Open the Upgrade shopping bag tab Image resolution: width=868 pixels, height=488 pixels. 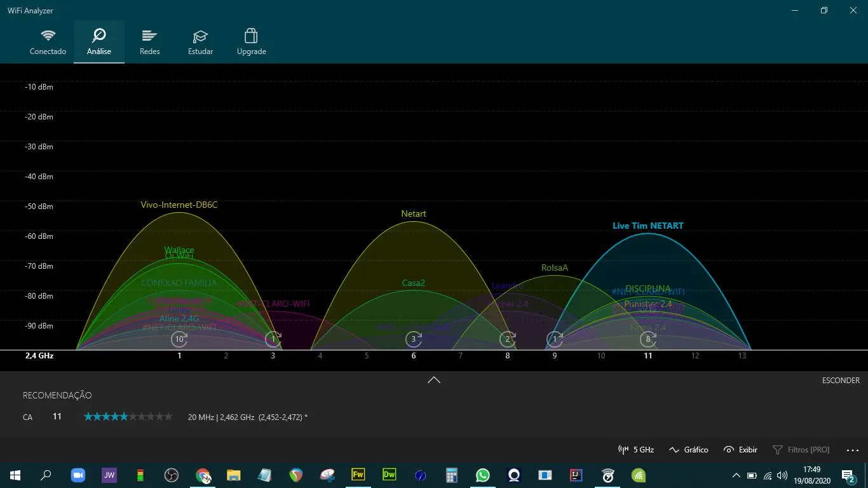tap(252, 42)
